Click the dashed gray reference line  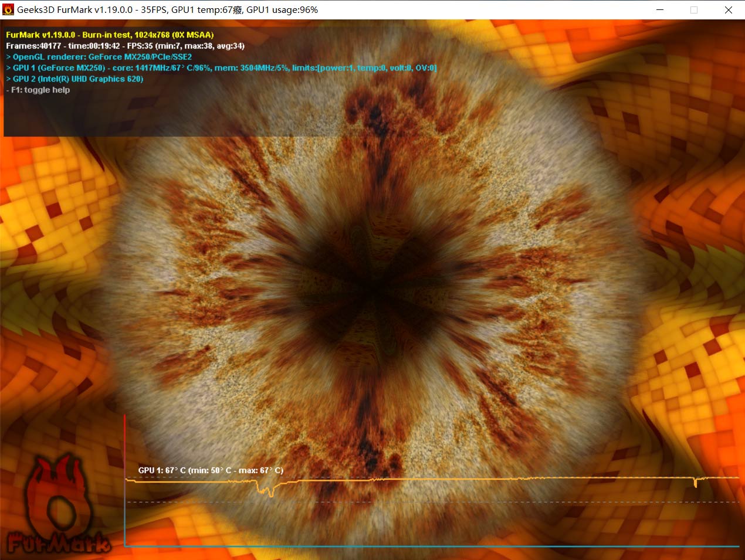(431, 502)
